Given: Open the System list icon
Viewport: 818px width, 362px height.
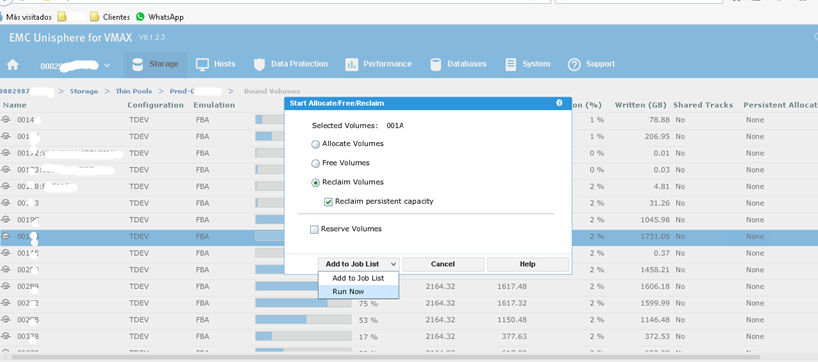Looking at the screenshot, I should (511, 65).
